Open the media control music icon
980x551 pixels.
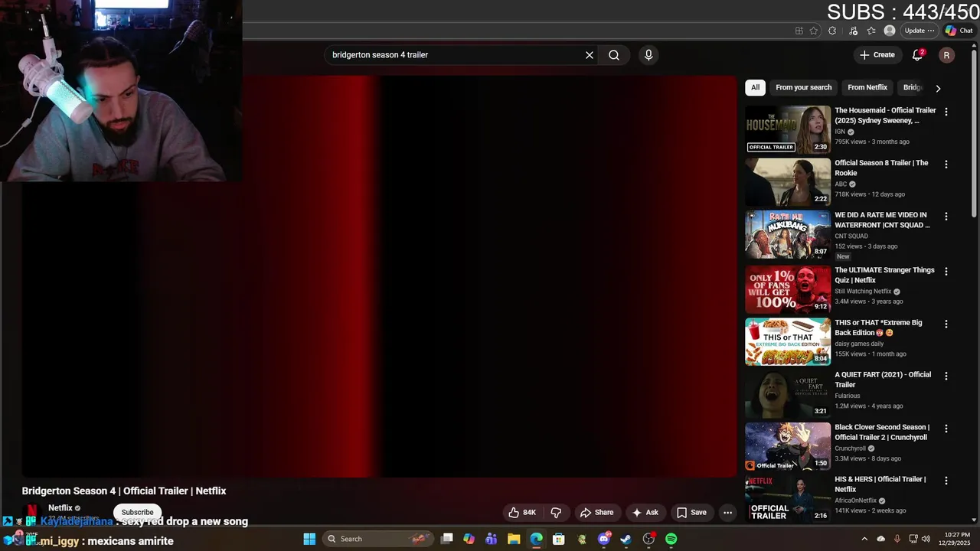pyautogui.click(x=854, y=31)
